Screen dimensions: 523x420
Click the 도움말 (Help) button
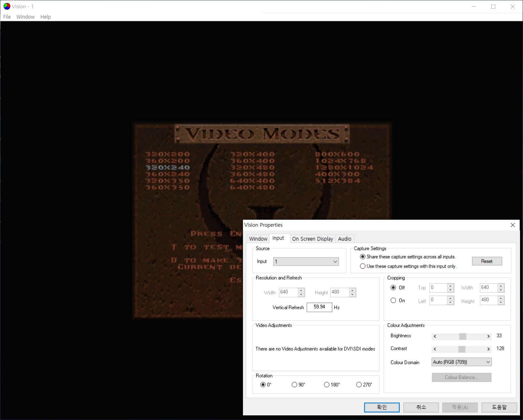499,407
